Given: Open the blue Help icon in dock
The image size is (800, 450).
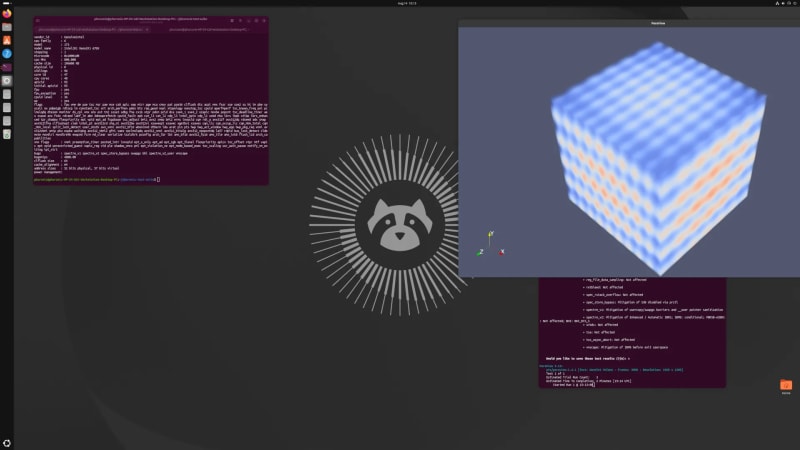Looking at the screenshot, I should 7,54.
